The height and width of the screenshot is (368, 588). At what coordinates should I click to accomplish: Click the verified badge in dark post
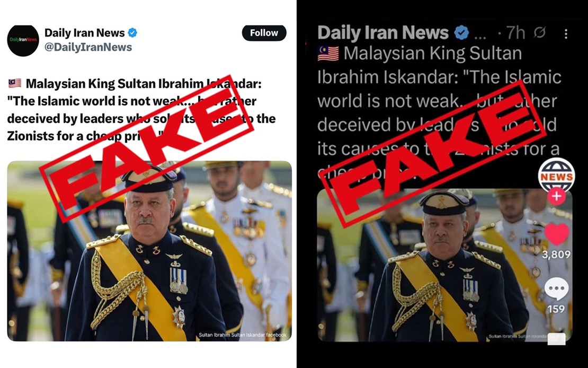click(461, 33)
